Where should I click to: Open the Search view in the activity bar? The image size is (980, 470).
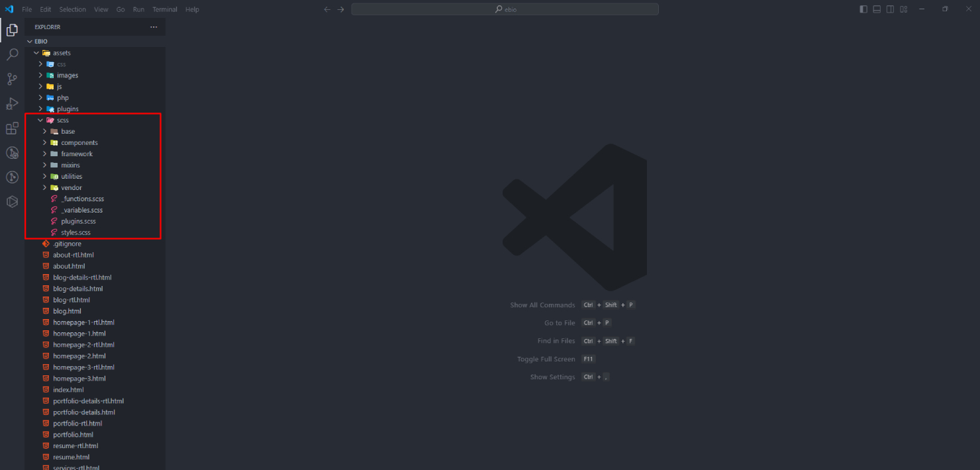[x=12, y=54]
